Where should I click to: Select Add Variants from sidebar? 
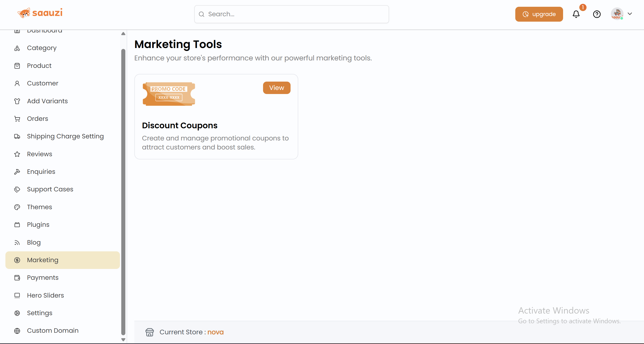[47, 101]
